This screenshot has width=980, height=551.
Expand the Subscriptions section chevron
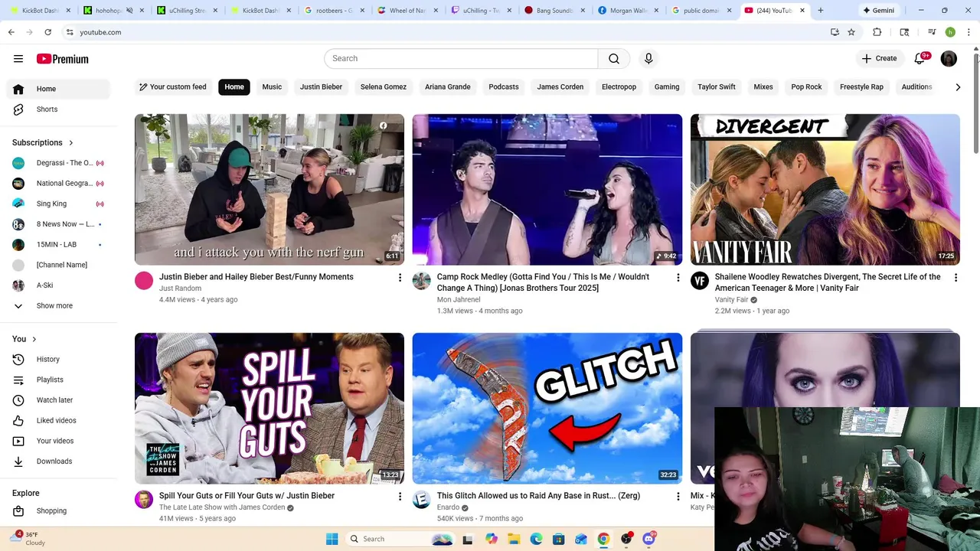tap(71, 143)
